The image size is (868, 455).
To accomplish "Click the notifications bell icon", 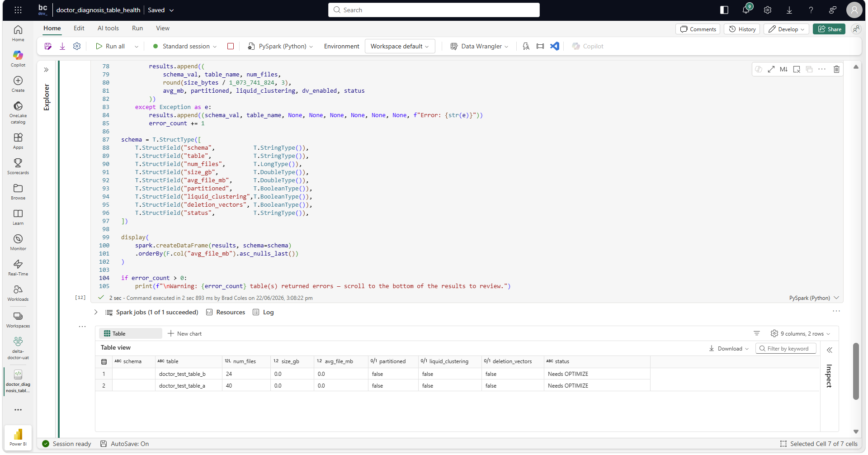I will pos(746,10).
